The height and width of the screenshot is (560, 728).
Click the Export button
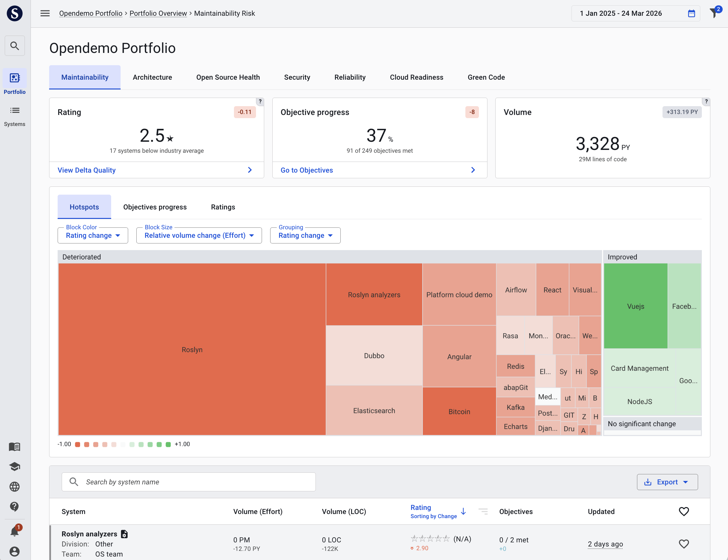tap(667, 482)
